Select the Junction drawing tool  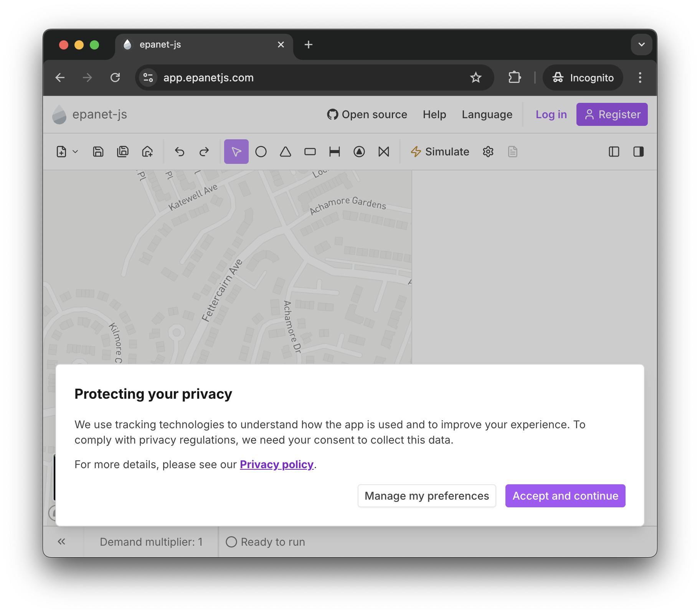261,152
